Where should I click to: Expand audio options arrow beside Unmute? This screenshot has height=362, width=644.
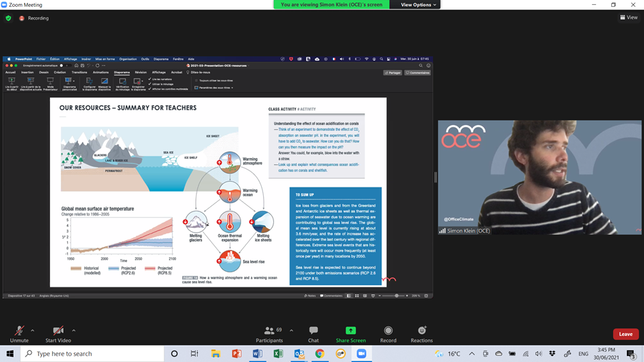32,331
